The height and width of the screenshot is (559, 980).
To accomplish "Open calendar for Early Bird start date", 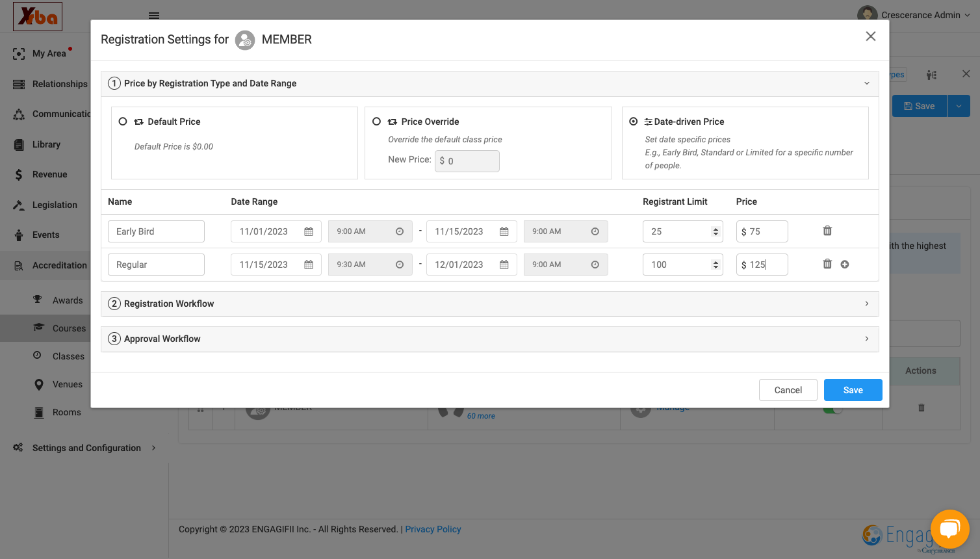I will [309, 231].
